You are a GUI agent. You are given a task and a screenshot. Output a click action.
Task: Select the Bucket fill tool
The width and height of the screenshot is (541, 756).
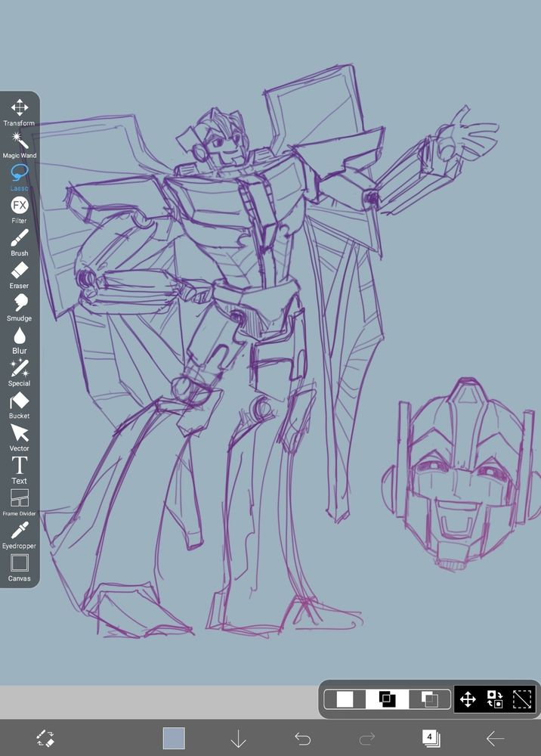tap(20, 405)
